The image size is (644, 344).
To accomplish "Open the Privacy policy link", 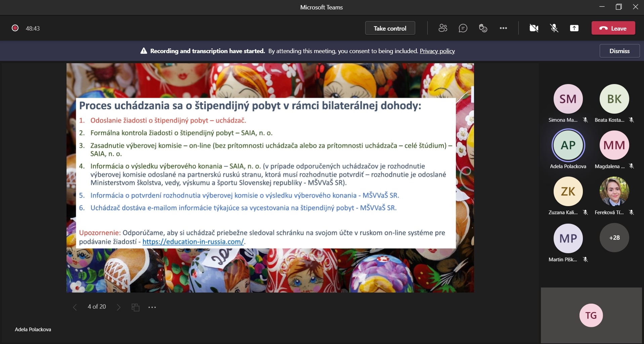I will pos(437,51).
